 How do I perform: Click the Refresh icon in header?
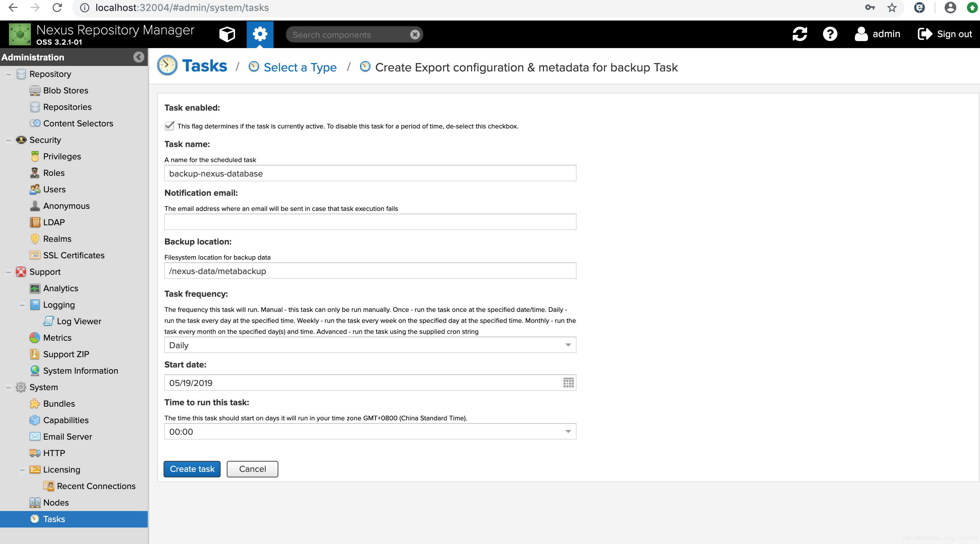coord(800,34)
